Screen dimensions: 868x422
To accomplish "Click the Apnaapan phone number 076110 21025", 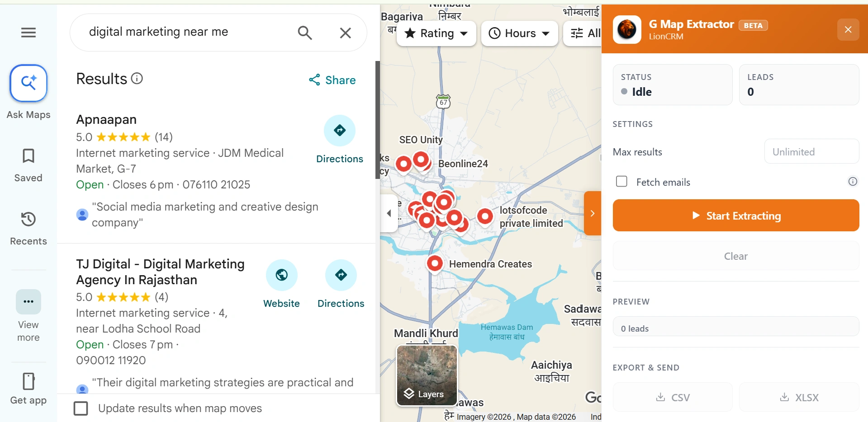I will (x=216, y=185).
